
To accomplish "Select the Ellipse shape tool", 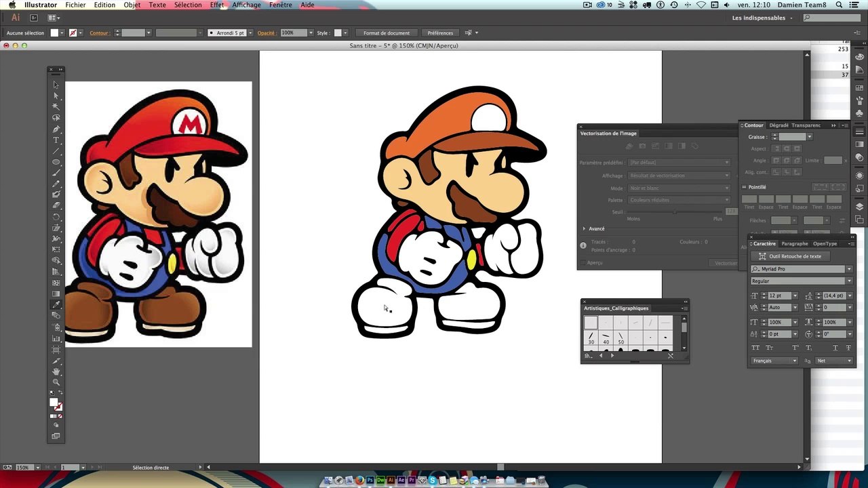I will pyautogui.click(x=56, y=162).
